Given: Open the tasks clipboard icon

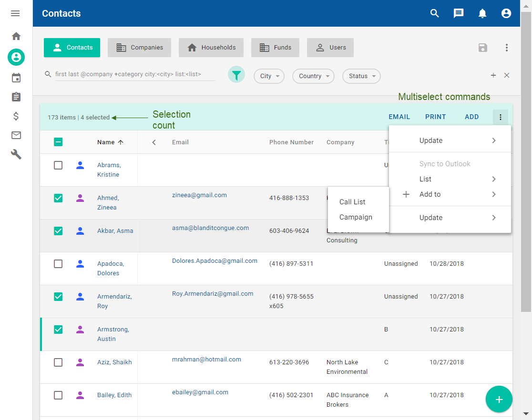Looking at the screenshot, I should [x=16, y=97].
